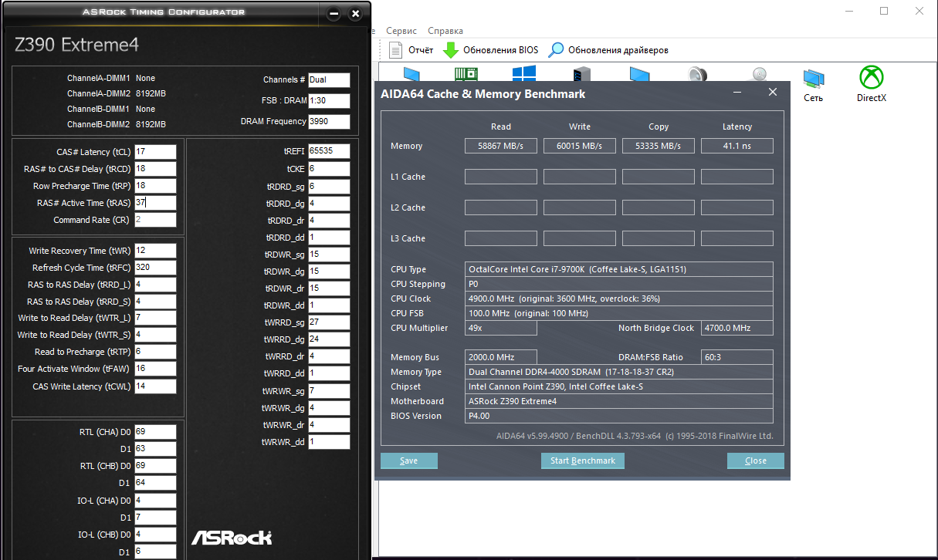Viewport: 938px width, 560px height.
Task: Click the RAS# to CAS# Delay (tRCD) field
Action: (155, 169)
